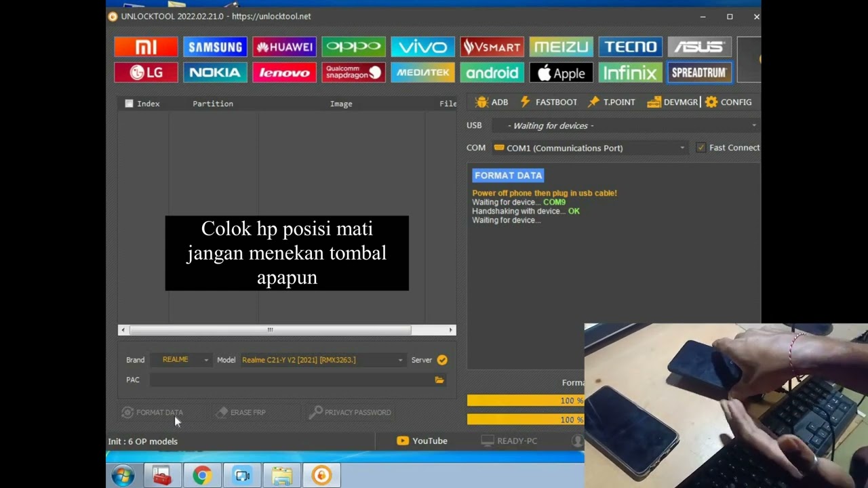Browse for PAC file folder icon
This screenshot has height=488, width=868.
pyautogui.click(x=439, y=380)
